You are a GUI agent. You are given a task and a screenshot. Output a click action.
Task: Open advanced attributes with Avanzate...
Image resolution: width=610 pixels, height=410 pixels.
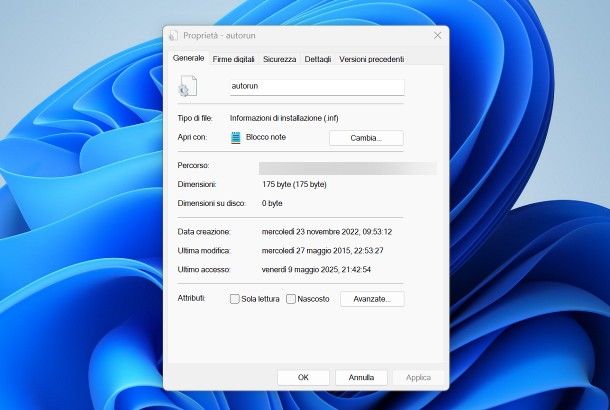pos(372,299)
